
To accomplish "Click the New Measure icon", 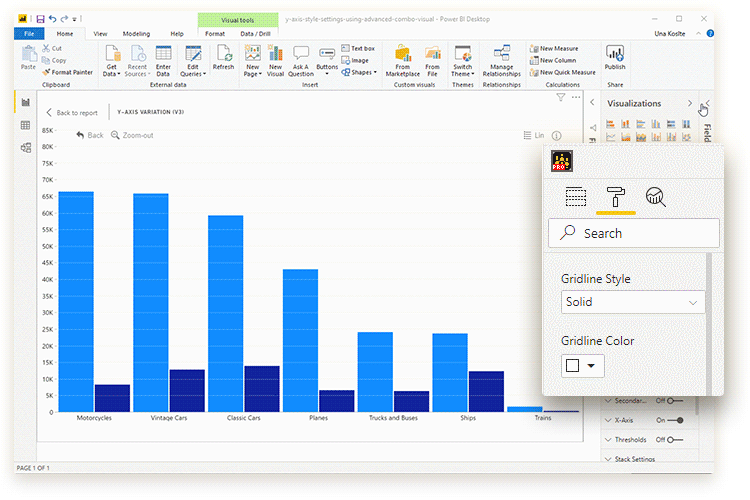I will pyautogui.click(x=534, y=48).
